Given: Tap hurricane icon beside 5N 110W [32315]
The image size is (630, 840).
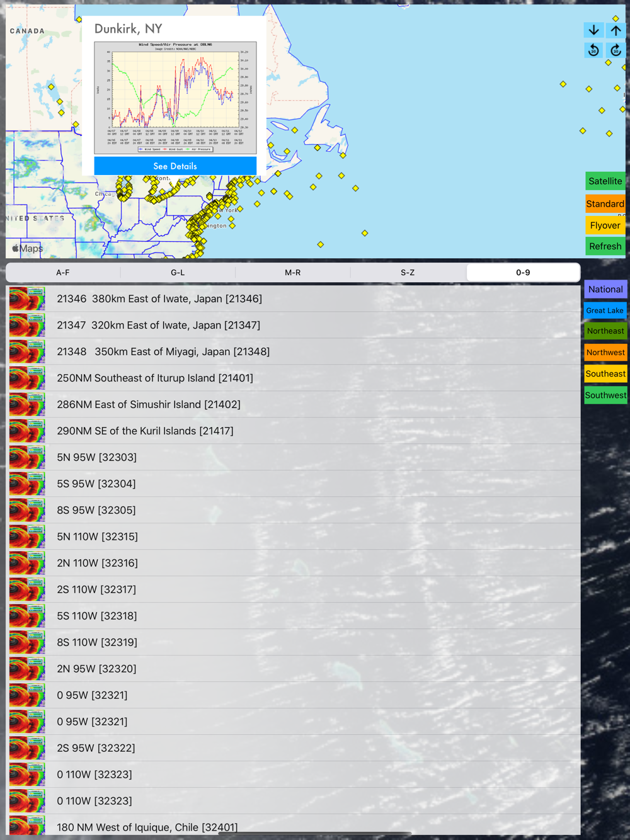Looking at the screenshot, I should pos(27,537).
